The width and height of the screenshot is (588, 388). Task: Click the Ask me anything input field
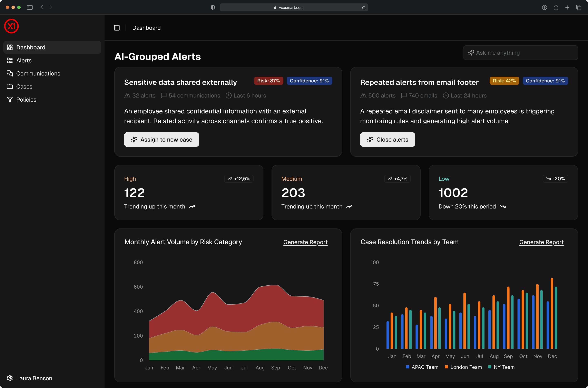pos(520,52)
